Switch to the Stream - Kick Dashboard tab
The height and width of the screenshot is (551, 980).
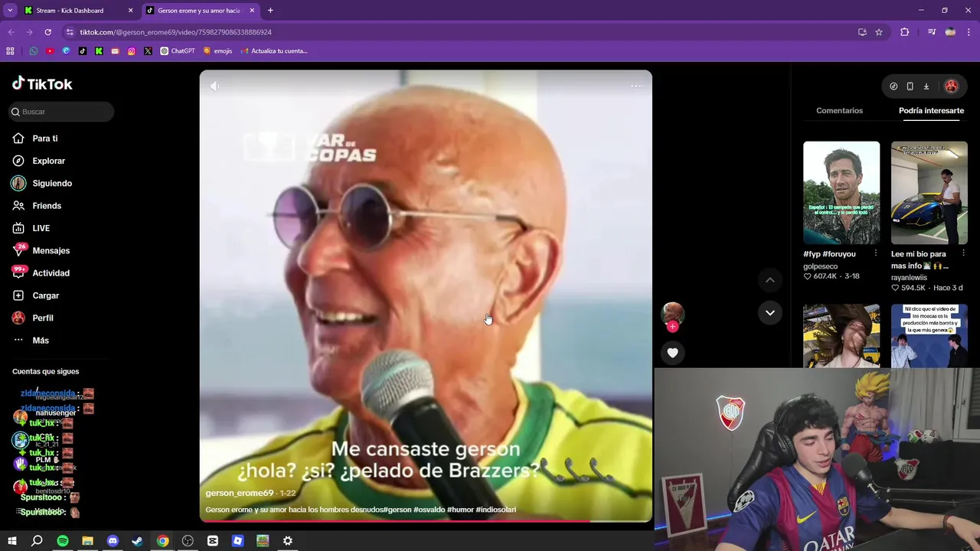pos(70,11)
